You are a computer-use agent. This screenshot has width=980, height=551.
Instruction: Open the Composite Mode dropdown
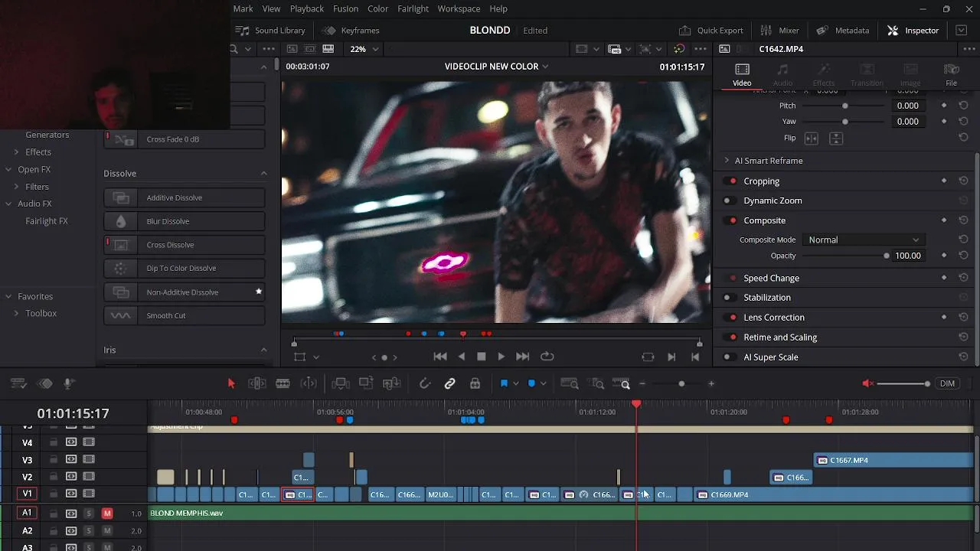(864, 240)
